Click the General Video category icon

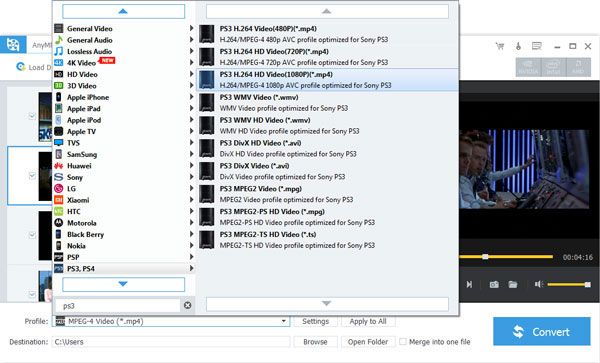[x=59, y=28]
